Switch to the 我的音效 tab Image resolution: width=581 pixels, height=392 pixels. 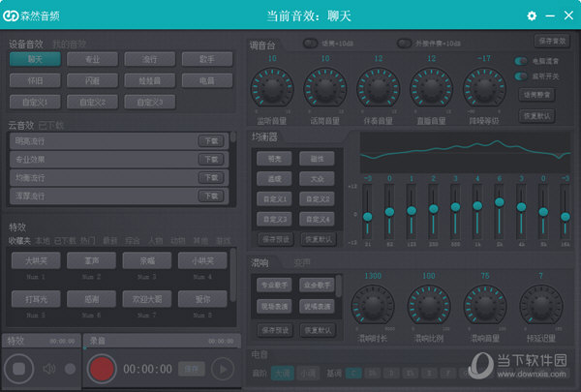(x=69, y=44)
